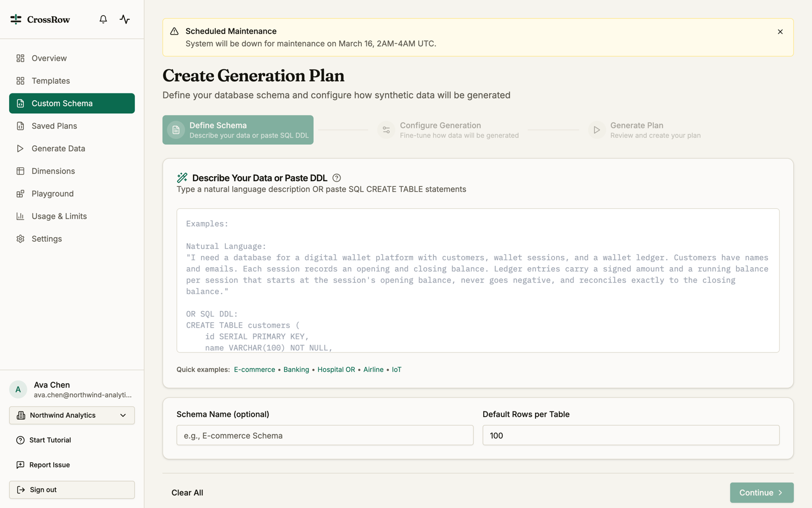Load the Airline quick example
The image size is (812, 508).
(x=374, y=370)
